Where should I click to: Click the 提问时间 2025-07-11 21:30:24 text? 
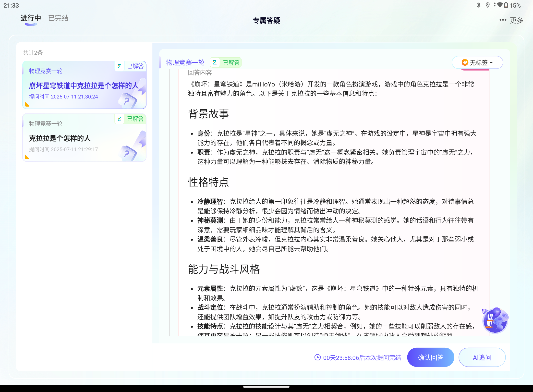[63, 97]
